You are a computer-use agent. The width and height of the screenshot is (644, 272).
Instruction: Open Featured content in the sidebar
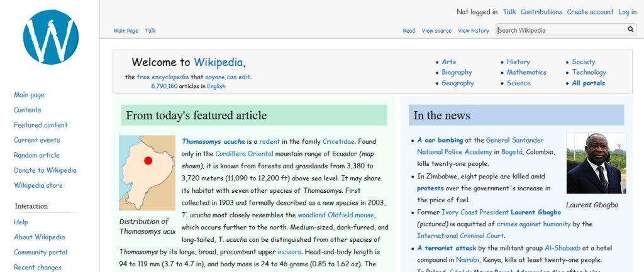pyautogui.click(x=41, y=125)
